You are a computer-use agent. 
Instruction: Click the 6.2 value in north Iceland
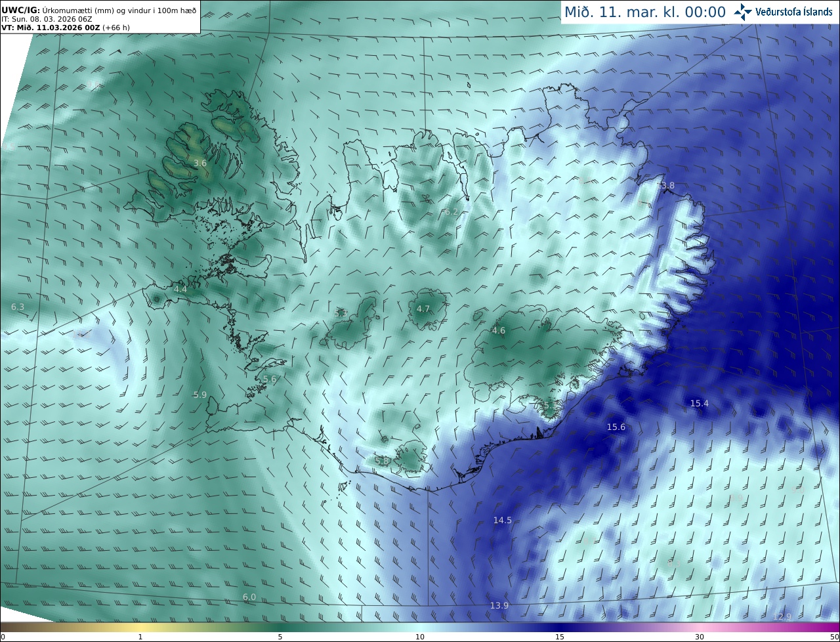pyautogui.click(x=450, y=212)
